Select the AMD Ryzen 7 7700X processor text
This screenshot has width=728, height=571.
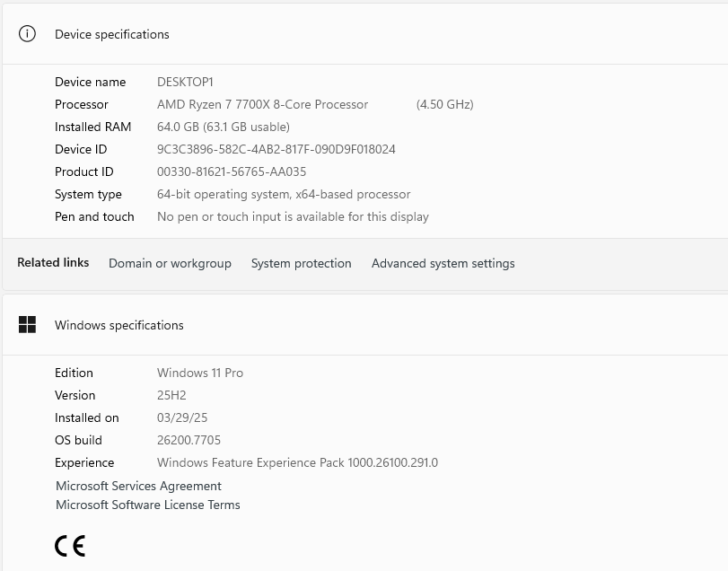pyautogui.click(x=262, y=104)
